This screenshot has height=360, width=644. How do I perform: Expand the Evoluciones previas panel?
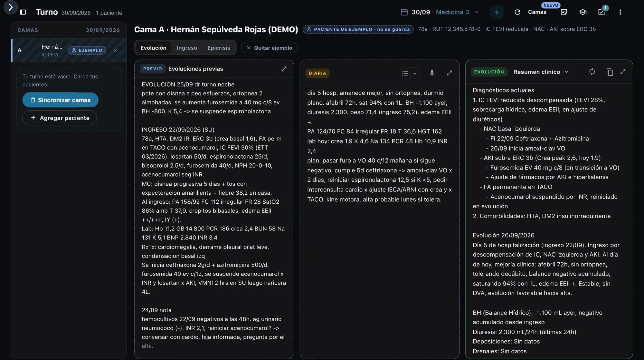pos(284,69)
